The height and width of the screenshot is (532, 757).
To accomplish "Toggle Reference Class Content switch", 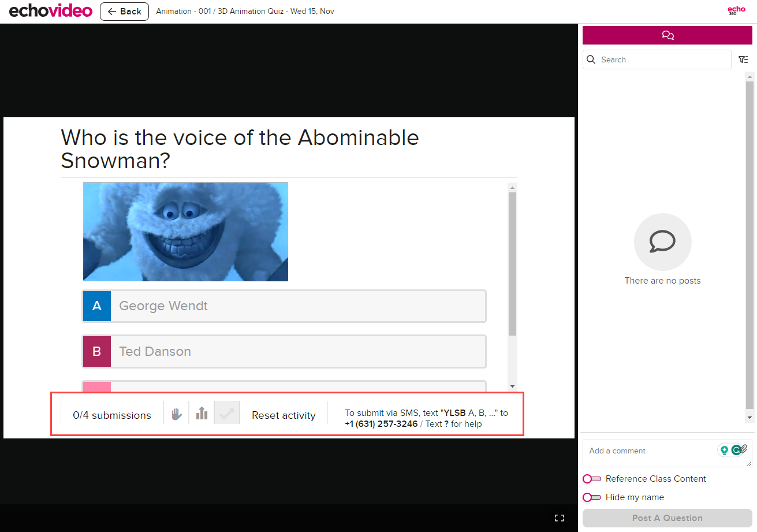I will tap(592, 479).
